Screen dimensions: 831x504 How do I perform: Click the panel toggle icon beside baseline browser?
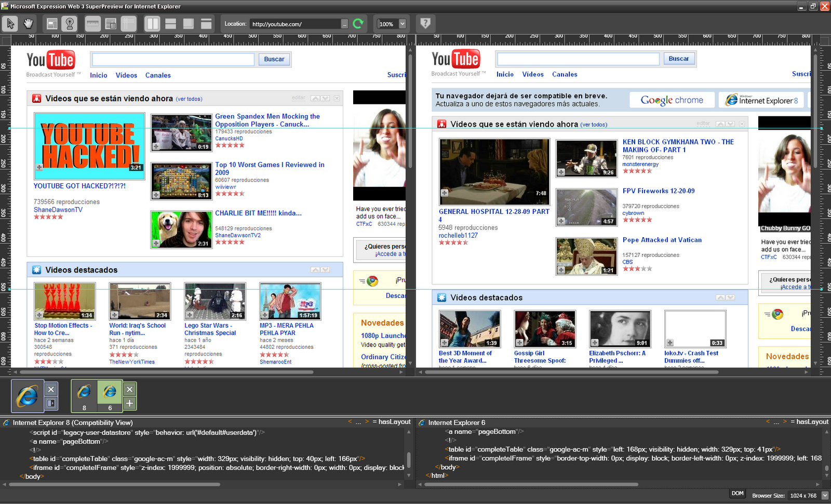[51, 403]
